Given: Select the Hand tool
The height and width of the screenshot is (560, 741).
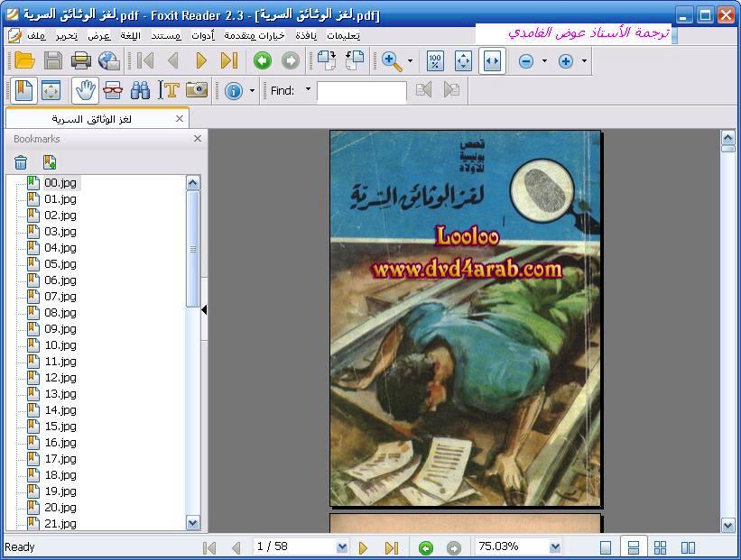Looking at the screenshot, I should coord(86,90).
